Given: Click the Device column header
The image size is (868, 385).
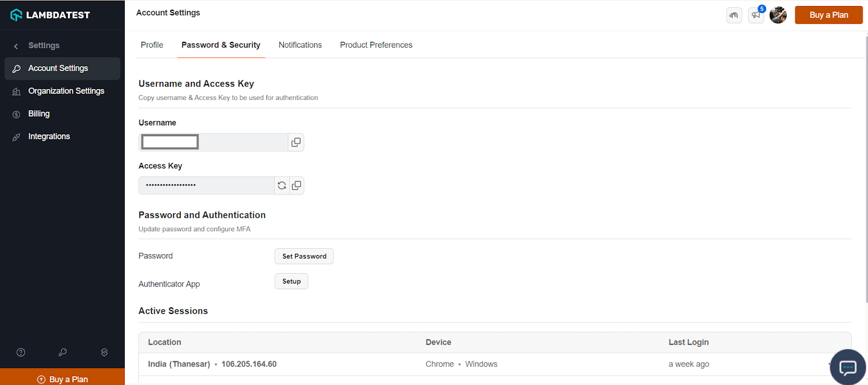Looking at the screenshot, I should click(x=438, y=343).
